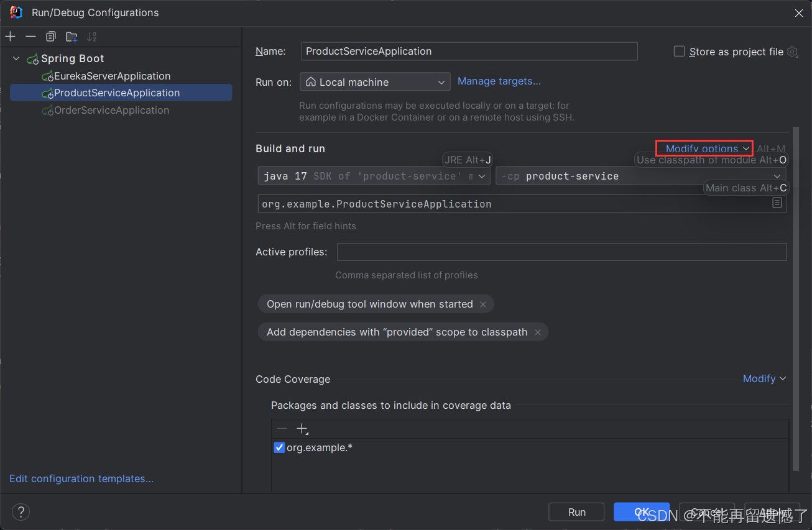Open help via question mark icon

[x=21, y=512]
